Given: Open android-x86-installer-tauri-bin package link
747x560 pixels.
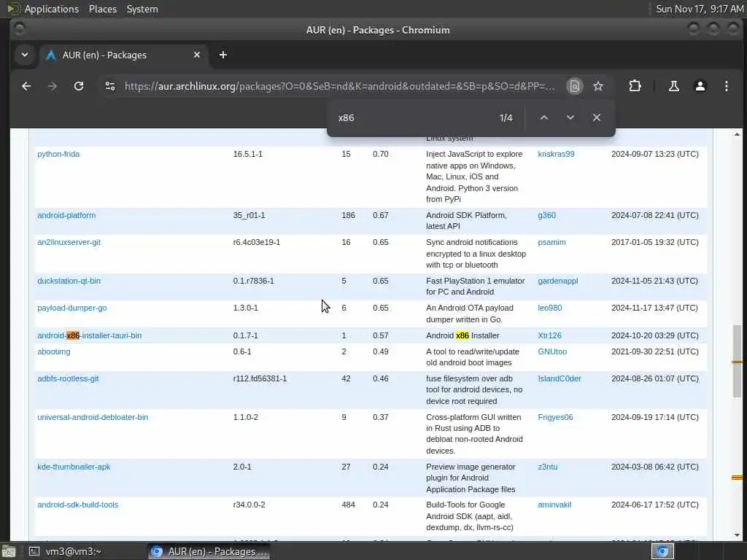Looking at the screenshot, I should coord(89,335).
